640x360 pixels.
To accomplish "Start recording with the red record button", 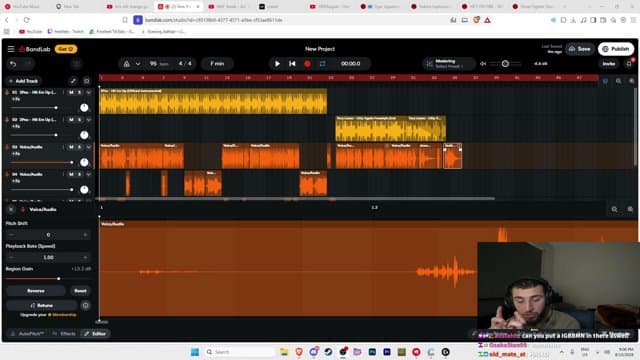I will [307, 64].
